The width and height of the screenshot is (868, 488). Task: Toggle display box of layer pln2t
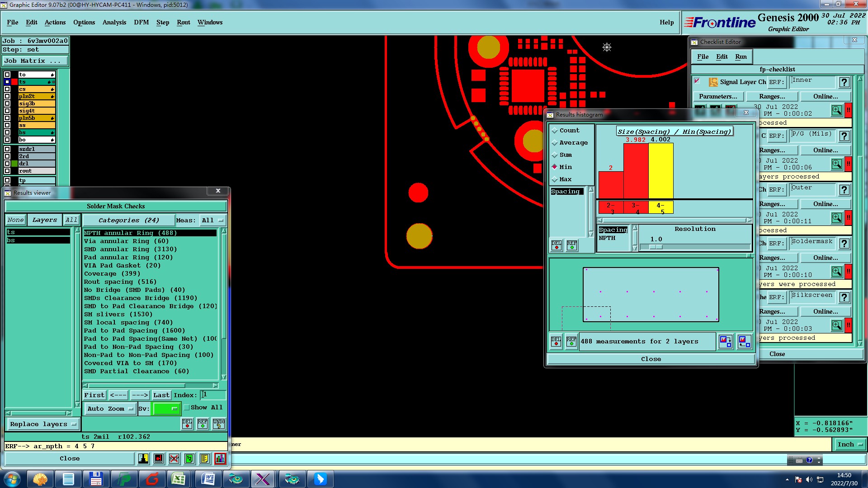[x=7, y=96]
